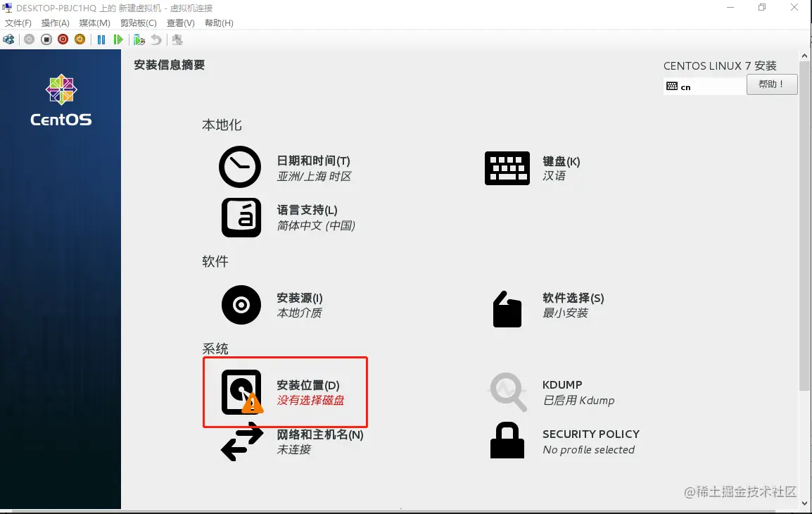Open the keyboard layout icon
812x514 pixels.
point(507,168)
